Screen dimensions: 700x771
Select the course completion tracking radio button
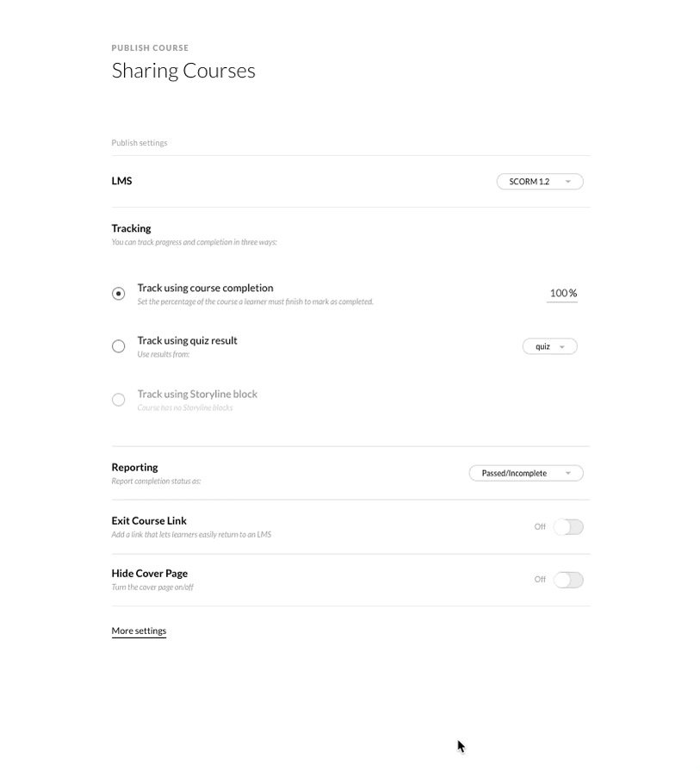tap(119, 294)
